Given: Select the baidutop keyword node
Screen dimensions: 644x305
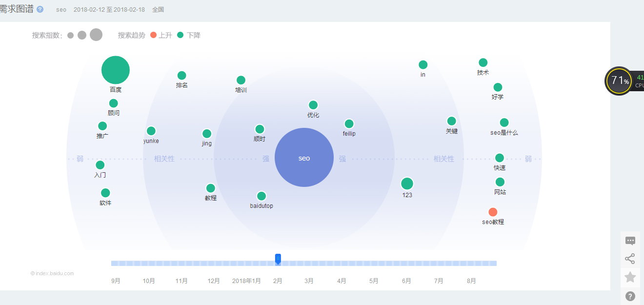Looking at the screenshot, I should (262, 196).
